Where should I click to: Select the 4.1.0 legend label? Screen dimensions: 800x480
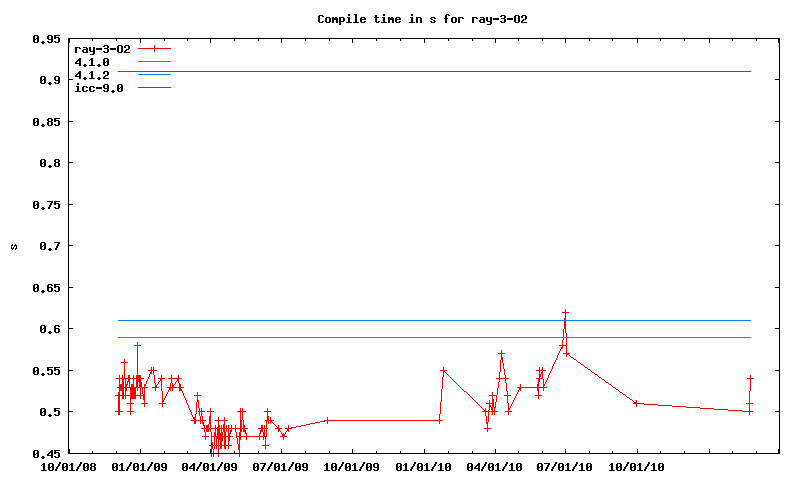[x=92, y=62]
